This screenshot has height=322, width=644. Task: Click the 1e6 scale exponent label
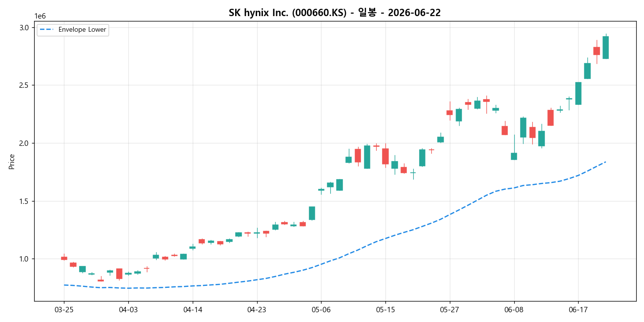(x=40, y=16)
